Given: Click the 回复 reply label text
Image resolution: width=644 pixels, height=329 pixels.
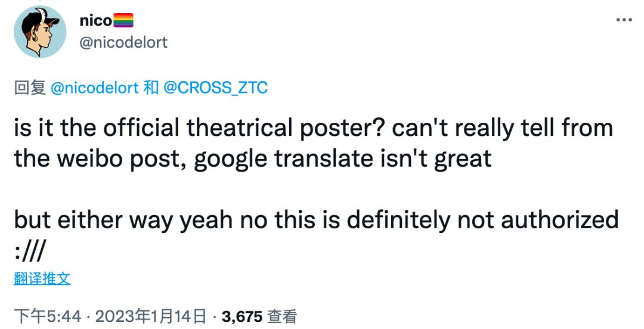Looking at the screenshot, I should click(x=30, y=88).
